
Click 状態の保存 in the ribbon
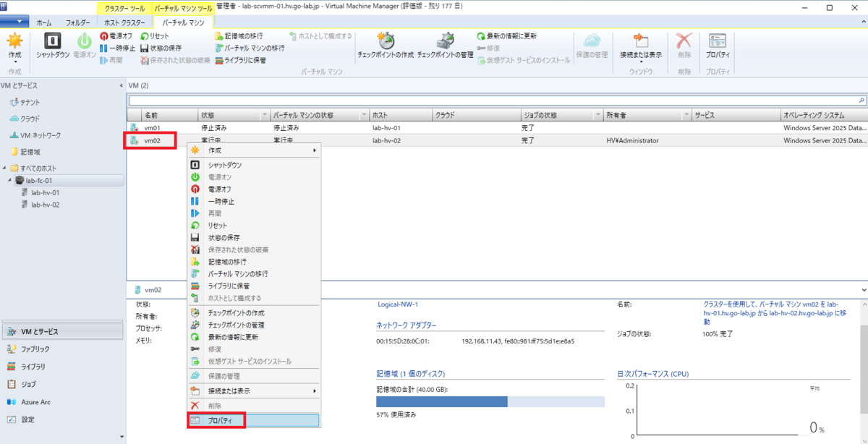(161, 48)
